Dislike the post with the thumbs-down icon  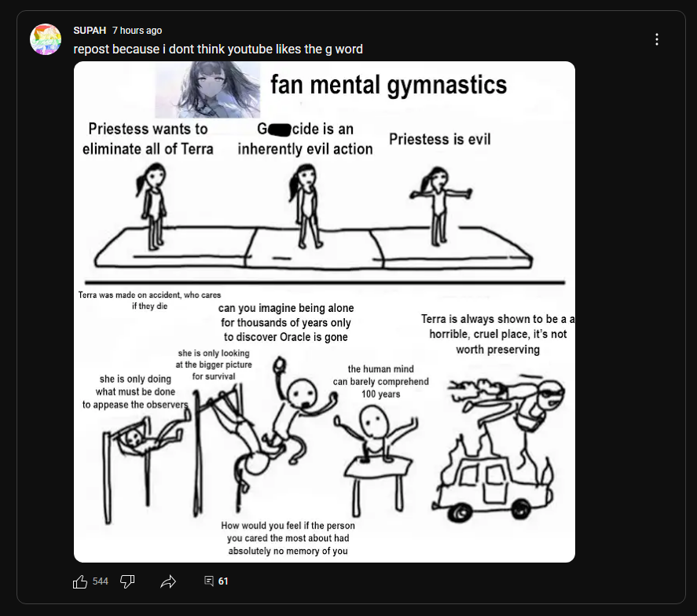tap(127, 581)
